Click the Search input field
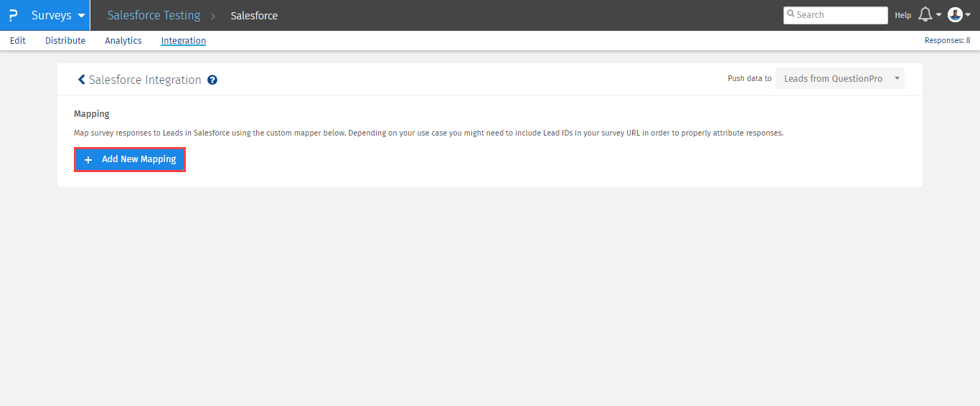980x406 pixels. click(835, 15)
